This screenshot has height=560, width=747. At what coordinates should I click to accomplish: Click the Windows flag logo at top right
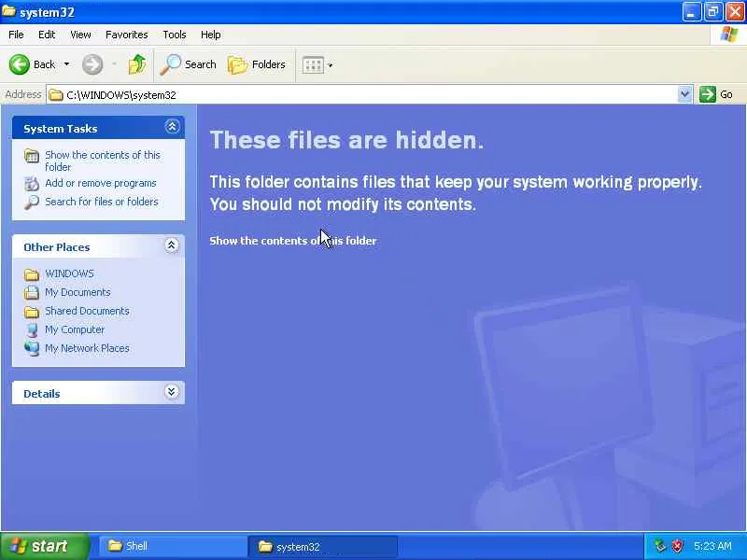729,35
